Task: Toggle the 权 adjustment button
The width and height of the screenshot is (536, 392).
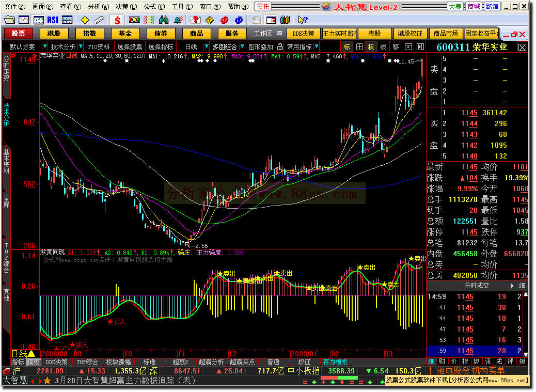Action: click(x=371, y=47)
